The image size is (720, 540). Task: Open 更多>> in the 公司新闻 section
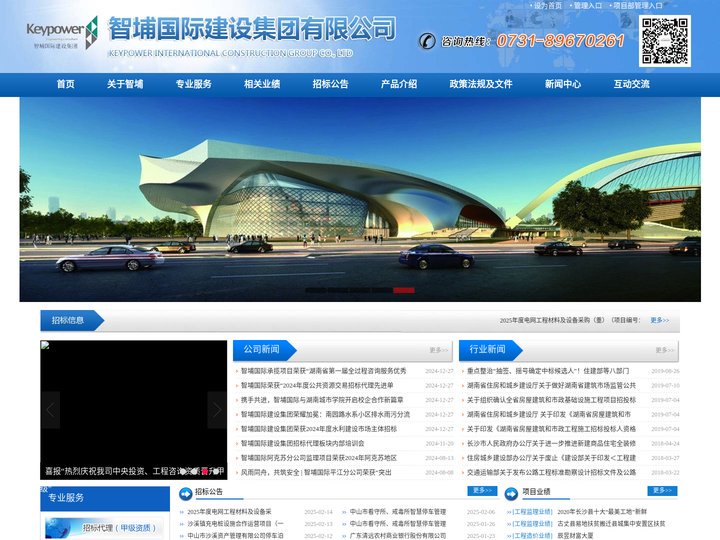pos(438,350)
